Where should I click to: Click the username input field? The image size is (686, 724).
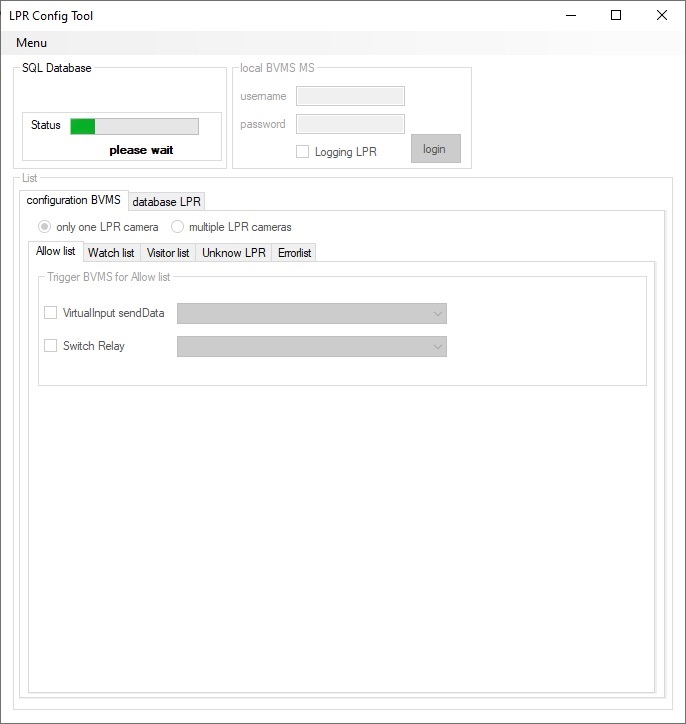[x=350, y=96]
